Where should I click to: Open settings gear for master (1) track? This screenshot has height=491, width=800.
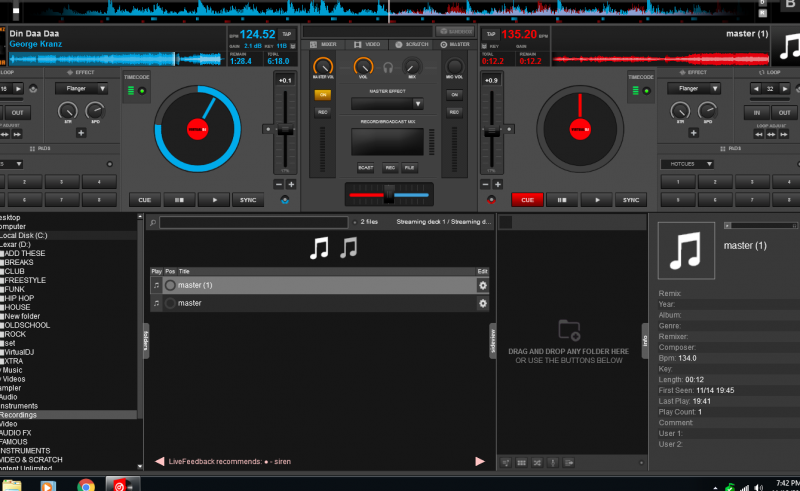(483, 285)
